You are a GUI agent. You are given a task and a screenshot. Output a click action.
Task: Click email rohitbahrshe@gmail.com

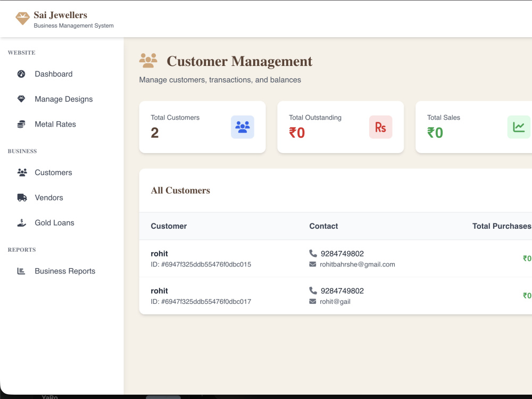point(358,264)
